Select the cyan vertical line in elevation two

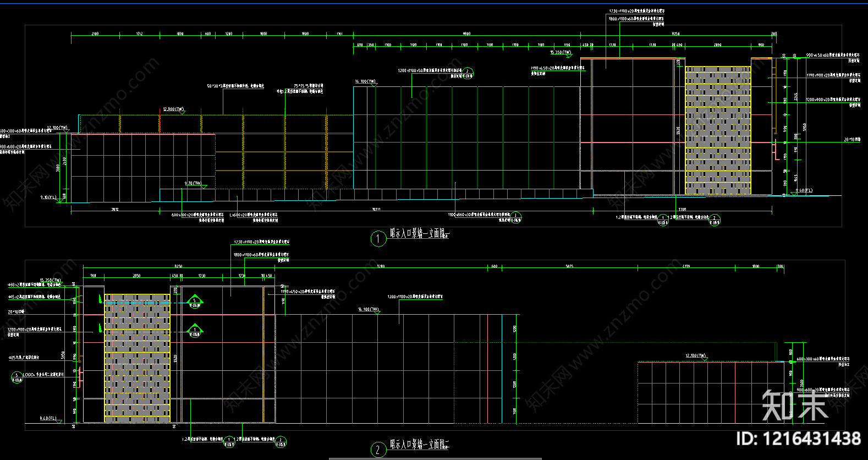[502, 369]
